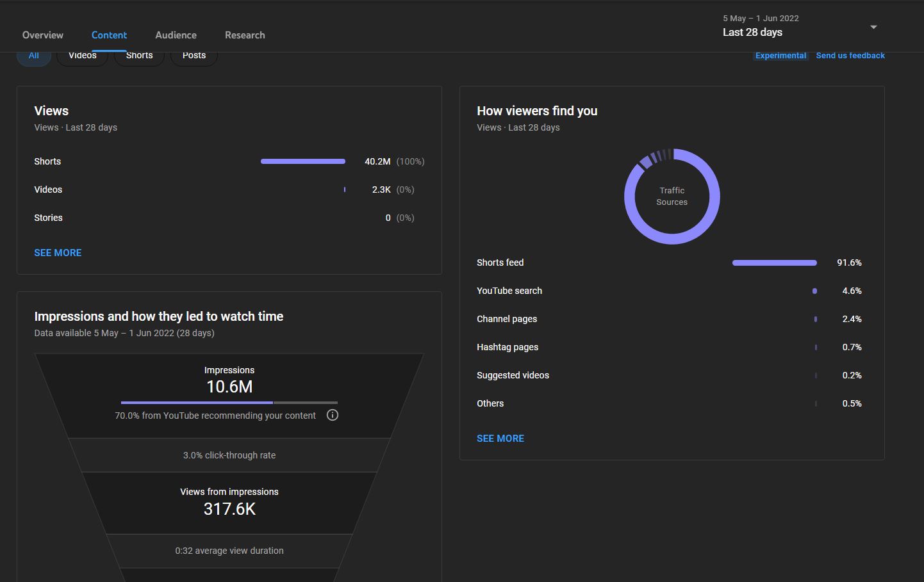This screenshot has width=924, height=582.
Task: Toggle the Videos filter chip
Action: (x=83, y=56)
